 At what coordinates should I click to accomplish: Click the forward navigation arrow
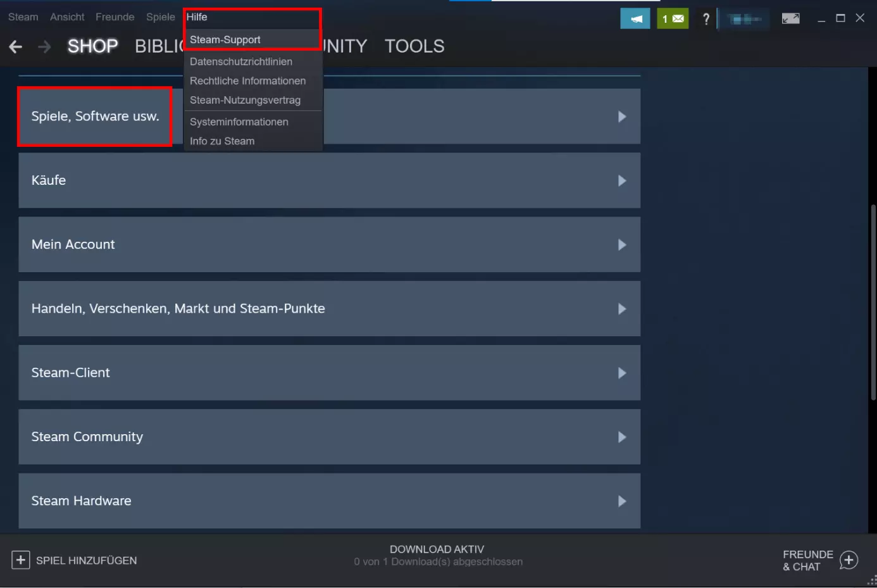tap(44, 46)
